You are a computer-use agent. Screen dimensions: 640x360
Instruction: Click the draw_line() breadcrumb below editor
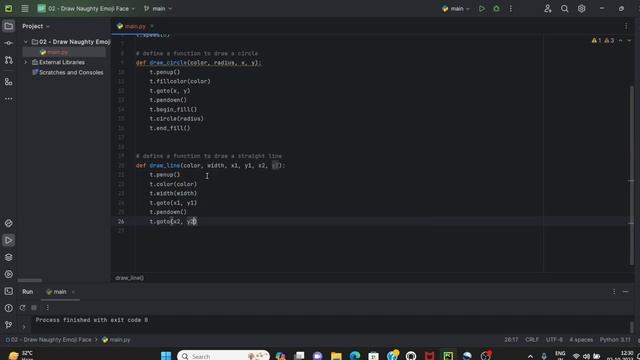[129, 278]
